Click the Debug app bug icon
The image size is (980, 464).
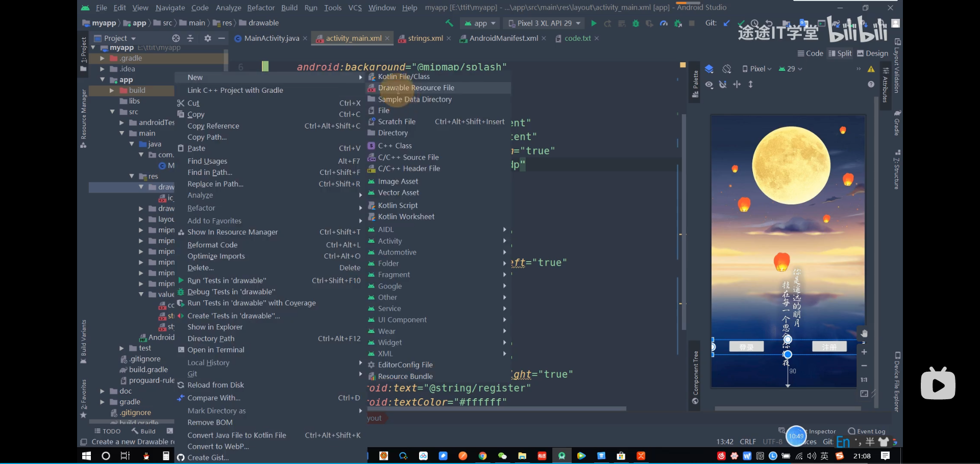tap(635, 23)
